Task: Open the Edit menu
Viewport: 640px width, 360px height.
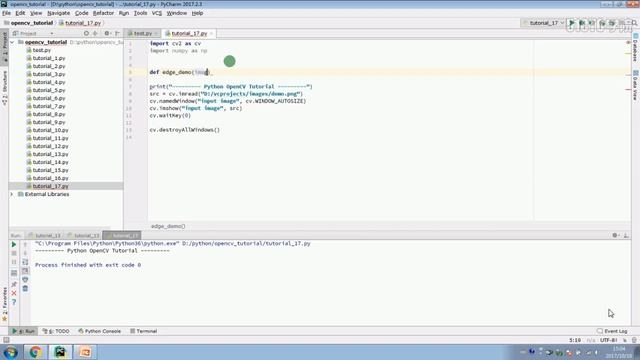Action: tap(20, 13)
